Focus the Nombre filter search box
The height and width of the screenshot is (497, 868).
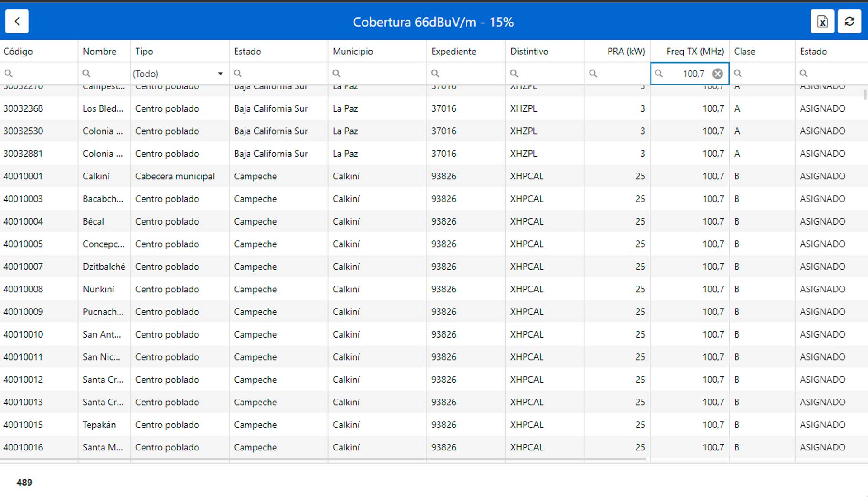pyautogui.click(x=104, y=74)
